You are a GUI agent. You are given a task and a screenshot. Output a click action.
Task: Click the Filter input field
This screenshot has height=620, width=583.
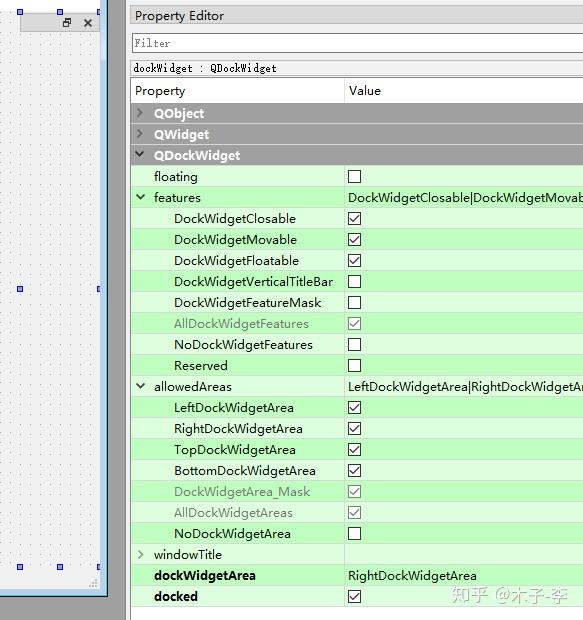click(358, 43)
